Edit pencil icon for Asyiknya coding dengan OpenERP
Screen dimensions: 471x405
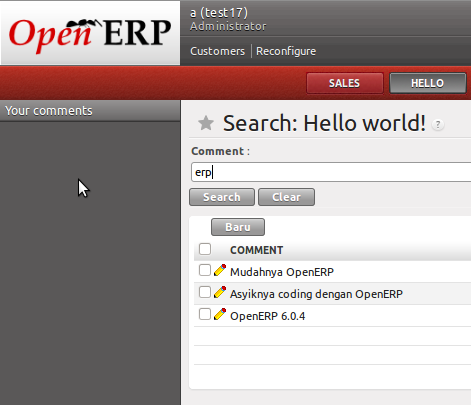[220, 292]
